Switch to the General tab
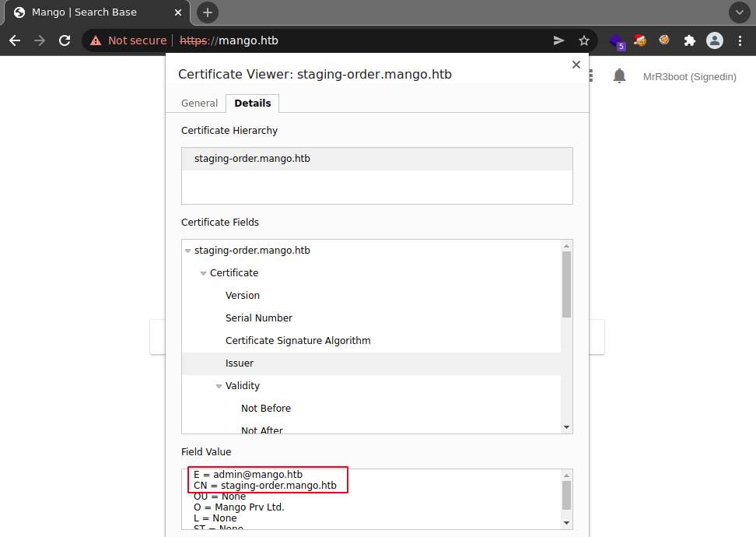This screenshot has width=756, height=537. tap(199, 104)
